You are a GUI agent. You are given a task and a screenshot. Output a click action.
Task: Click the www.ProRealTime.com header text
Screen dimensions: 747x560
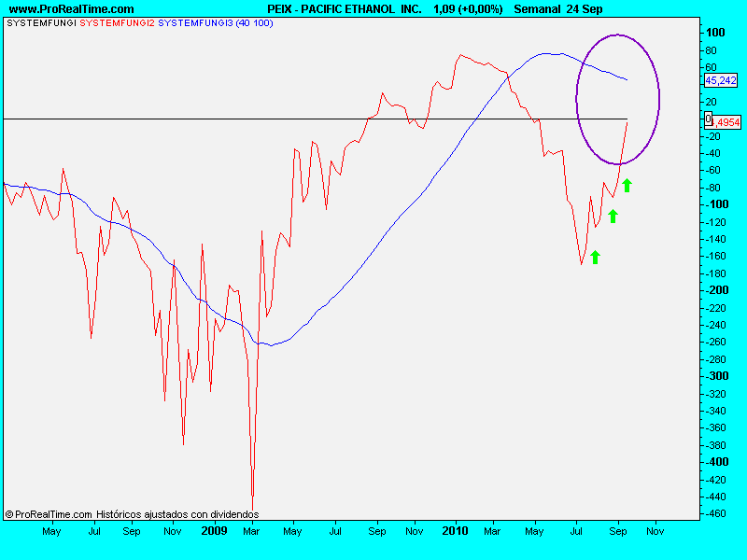72,9
